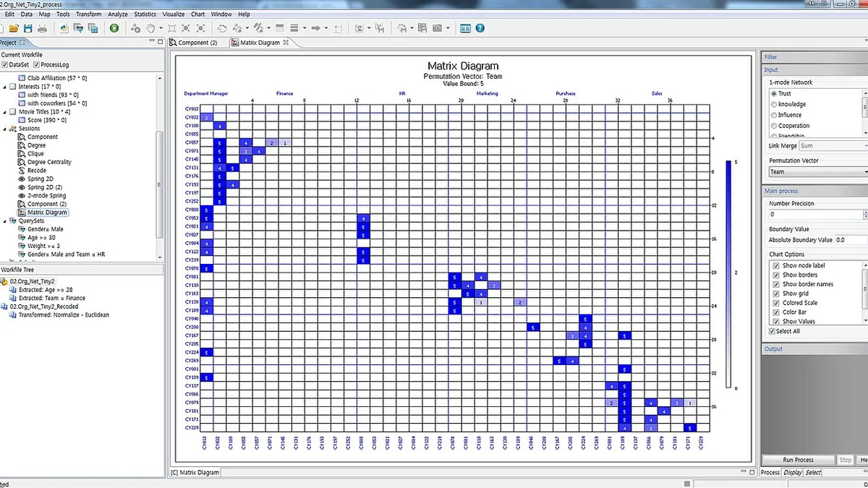Collapse the Sessions tree node
The image size is (868, 488).
pos(5,129)
